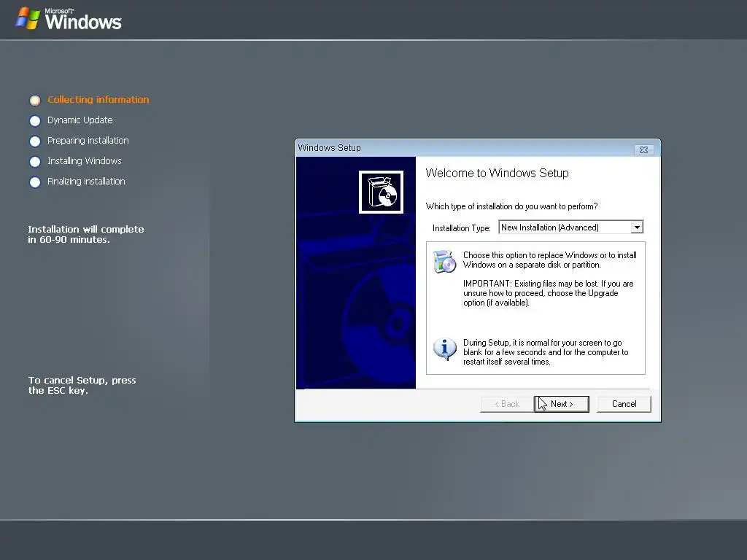Select the Installing Windows step bullet

35,161
